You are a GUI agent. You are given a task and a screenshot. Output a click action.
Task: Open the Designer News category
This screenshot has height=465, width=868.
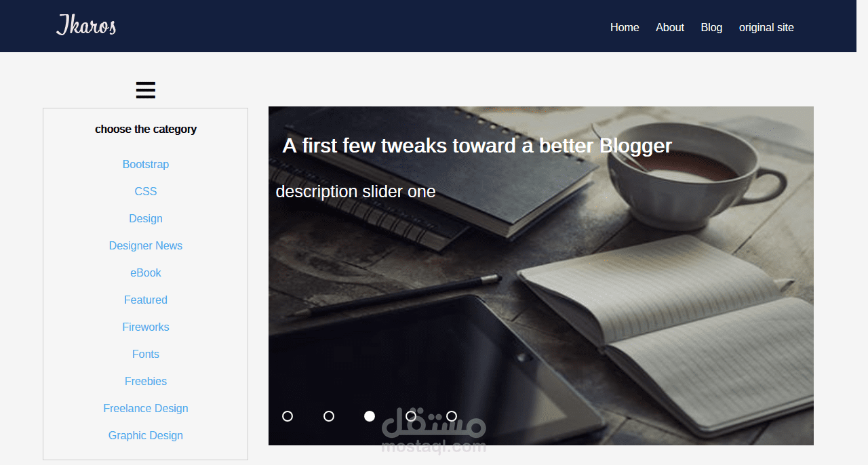coord(146,246)
